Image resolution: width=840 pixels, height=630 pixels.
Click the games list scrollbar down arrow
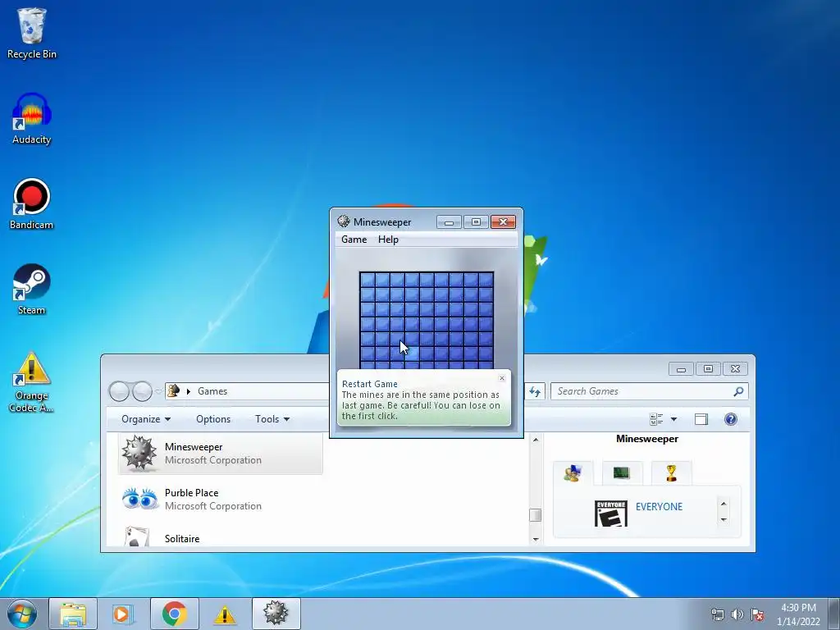coord(535,539)
